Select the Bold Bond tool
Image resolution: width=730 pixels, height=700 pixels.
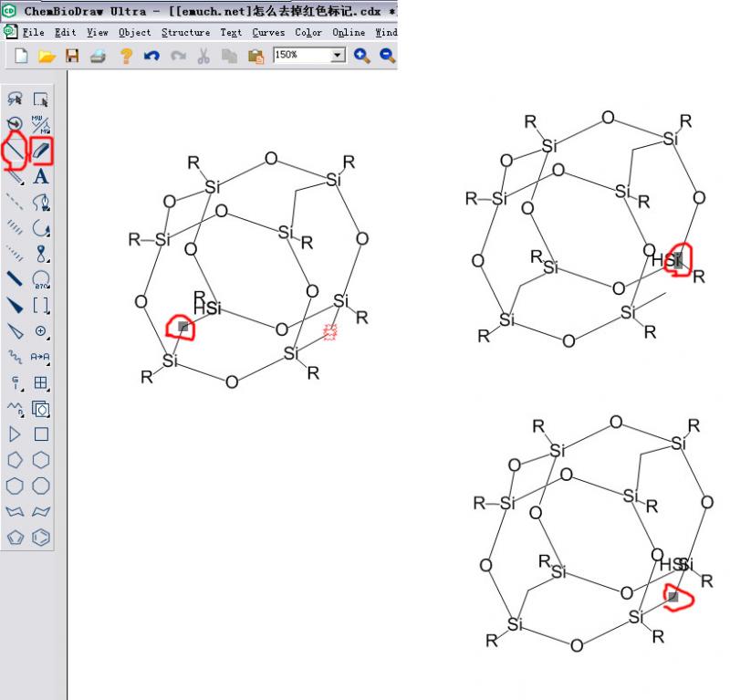16,279
